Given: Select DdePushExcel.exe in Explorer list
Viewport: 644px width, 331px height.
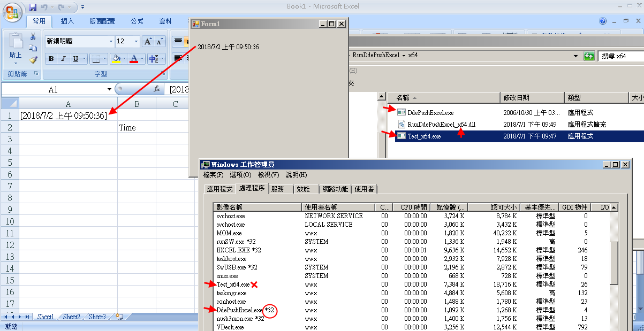Looking at the screenshot, I should click(430, 112).
